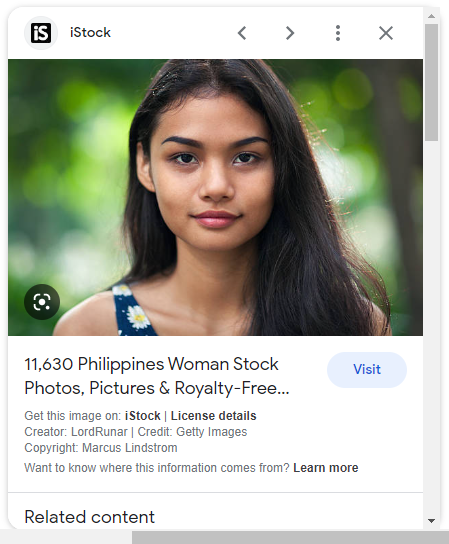Click Learn more about image information
This screenshot has width=449, height=544.
tap(325, 468)
